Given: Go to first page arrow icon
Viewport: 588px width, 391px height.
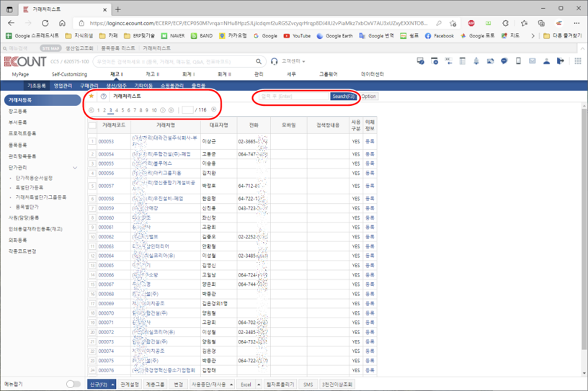Looking at the screenshot, I should 91,110.
